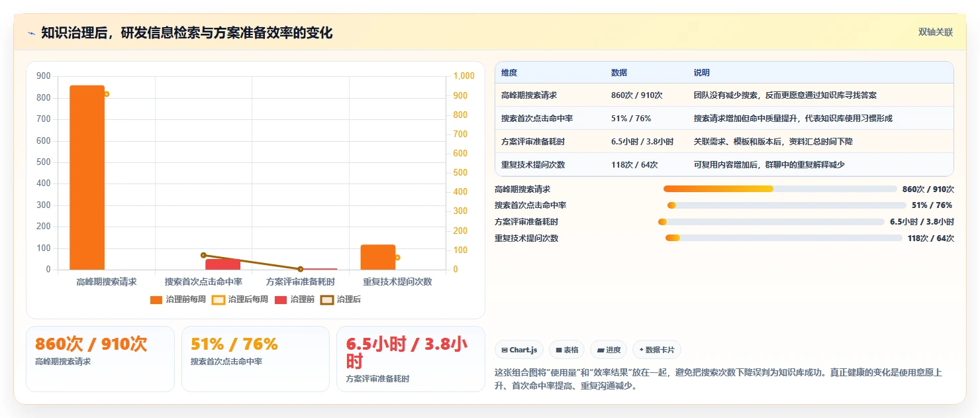
Task: Click the 重复技术提问次数 x-axis label
Action: [397, 282]
